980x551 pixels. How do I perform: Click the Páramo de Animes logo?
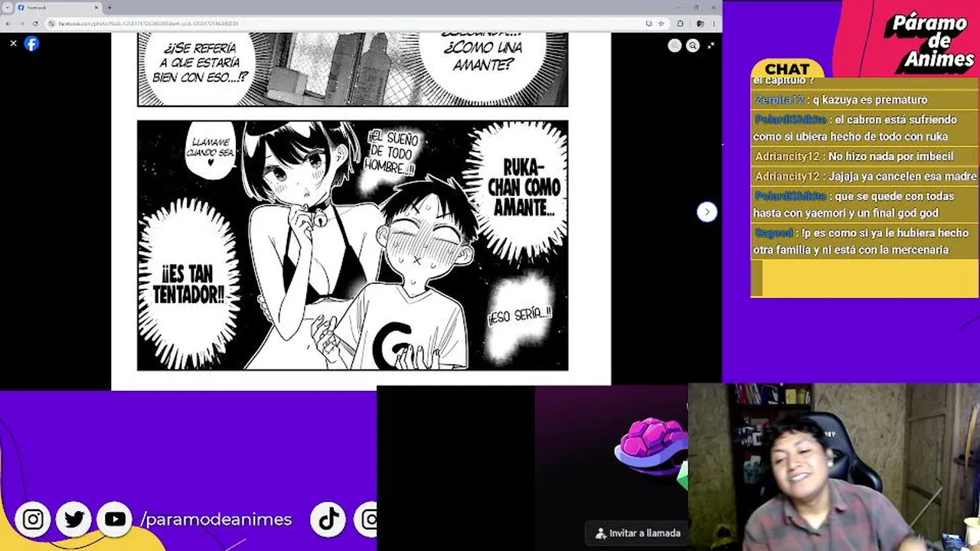[929, 42]
